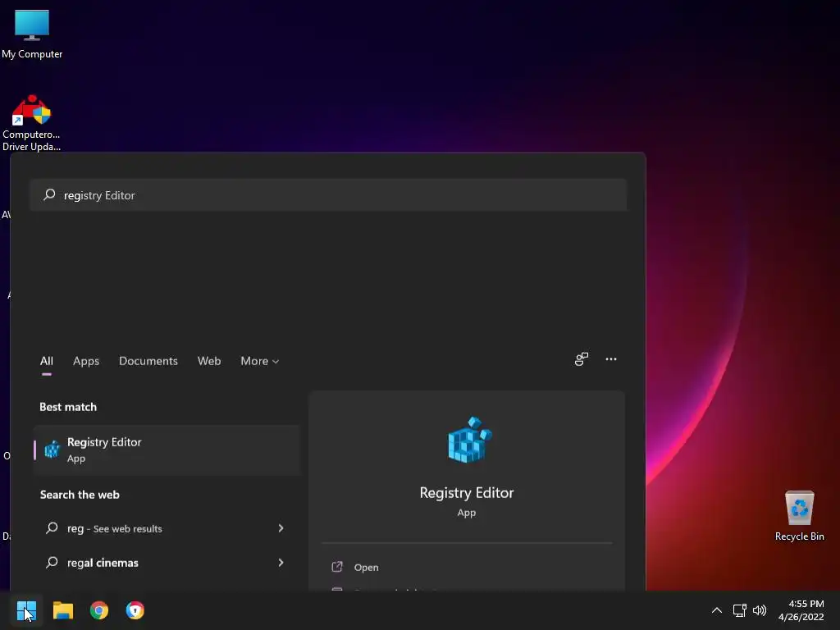Expand arrow for reg web result
Viewport: 840px width, 630px height.
[x=281, y=528]
